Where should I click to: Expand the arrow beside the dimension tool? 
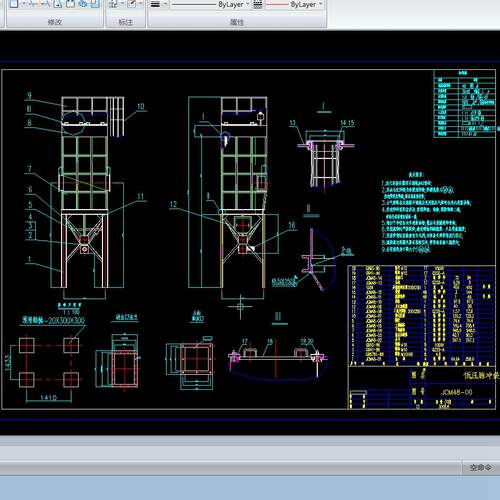click(x=122, y=3)
